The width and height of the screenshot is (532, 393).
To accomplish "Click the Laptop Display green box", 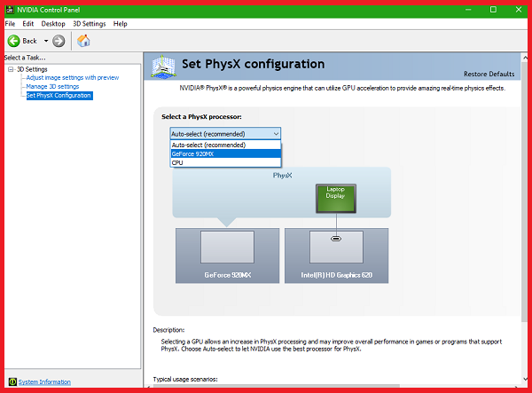I will tap(335, 198).
